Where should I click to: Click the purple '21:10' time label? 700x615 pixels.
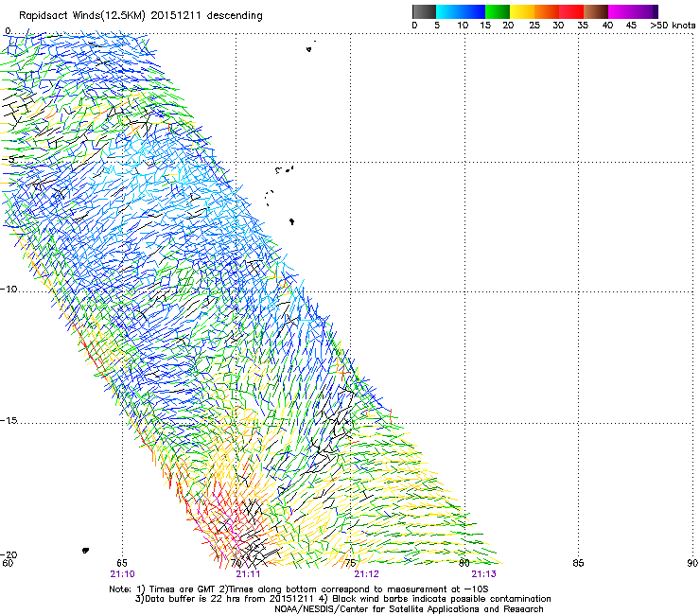[122, 574]
